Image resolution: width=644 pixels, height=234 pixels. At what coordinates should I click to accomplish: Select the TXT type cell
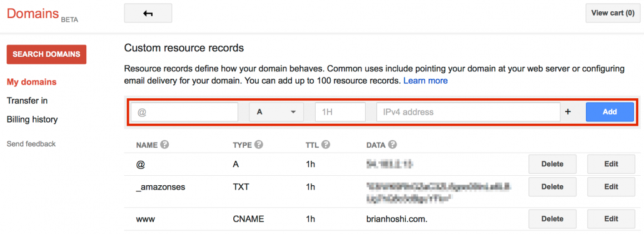241,186
